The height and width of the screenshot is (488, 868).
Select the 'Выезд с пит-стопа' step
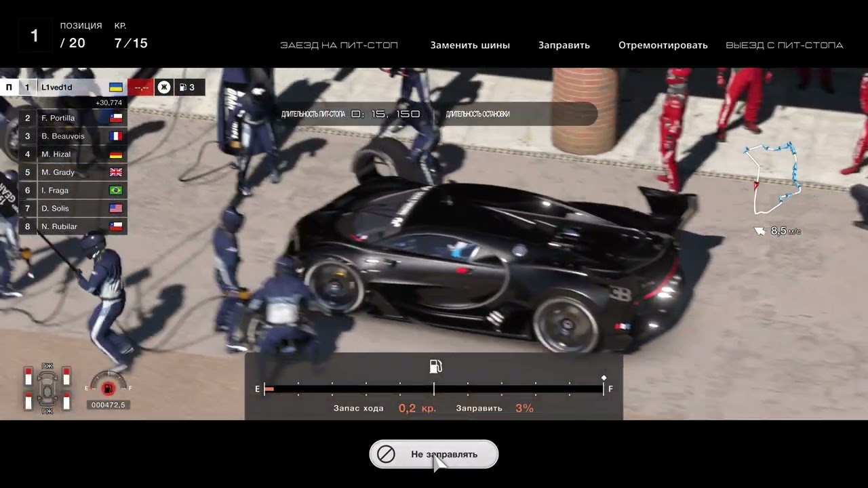pos(785,45)
